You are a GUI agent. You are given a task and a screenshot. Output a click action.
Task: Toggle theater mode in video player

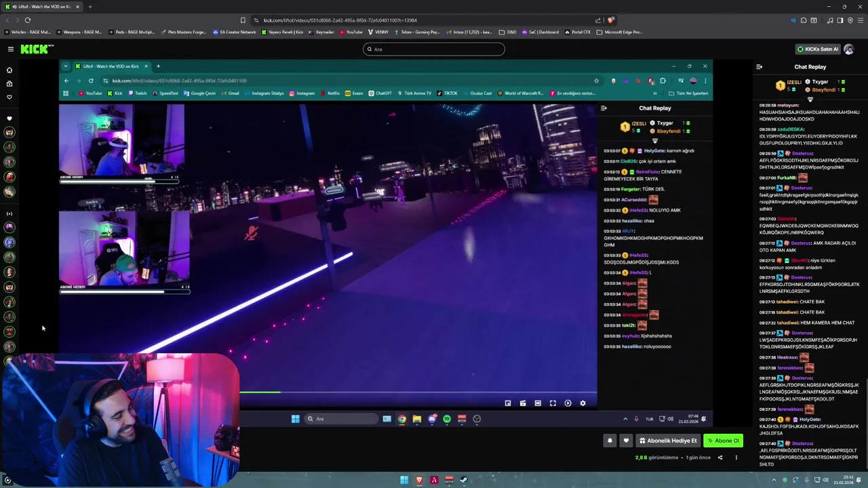pyautogui.click(x=538, y=403)
